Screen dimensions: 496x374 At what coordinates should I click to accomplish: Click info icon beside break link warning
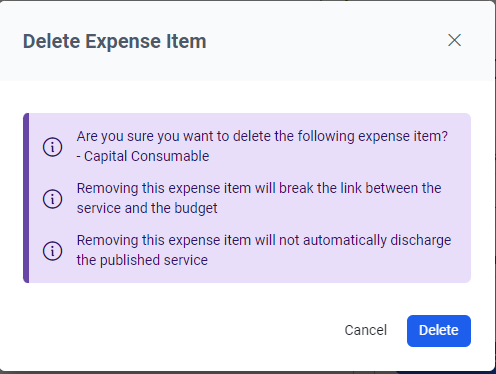click(x=52, y=199)
